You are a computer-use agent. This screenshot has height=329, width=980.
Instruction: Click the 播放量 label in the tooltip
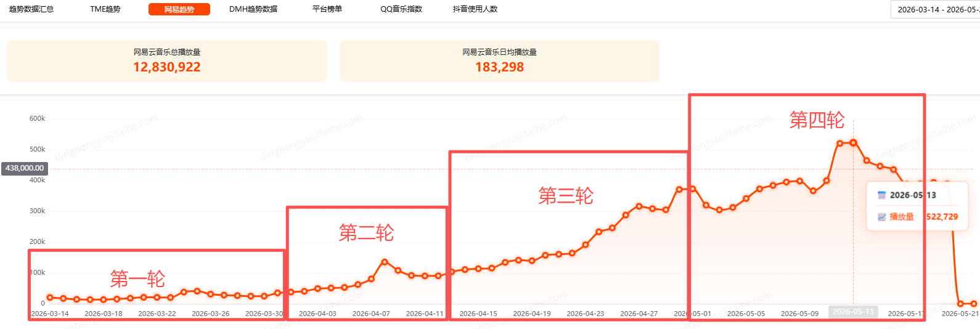click(x=902, y=217)
